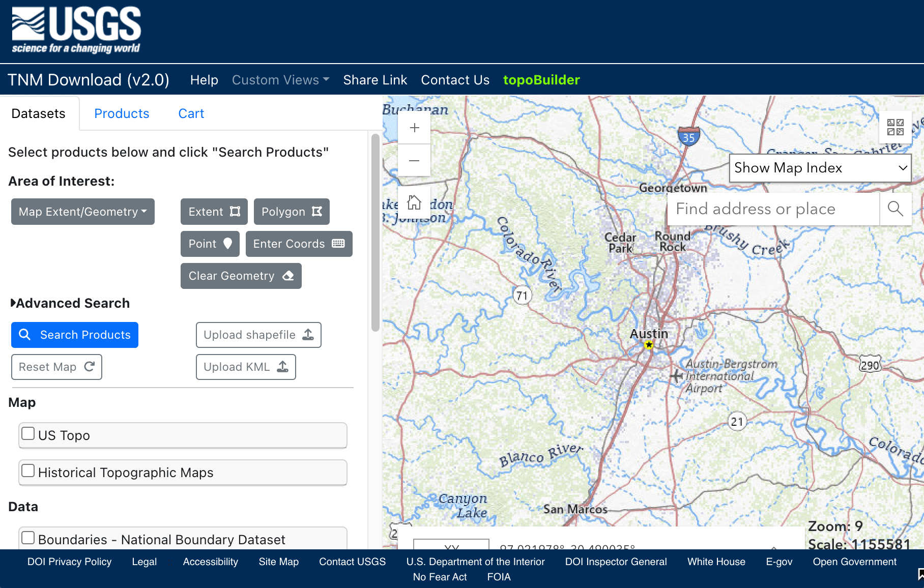Zoom in using the plus icon
Viewport: 924px width, 588px height.
[414, 128]
